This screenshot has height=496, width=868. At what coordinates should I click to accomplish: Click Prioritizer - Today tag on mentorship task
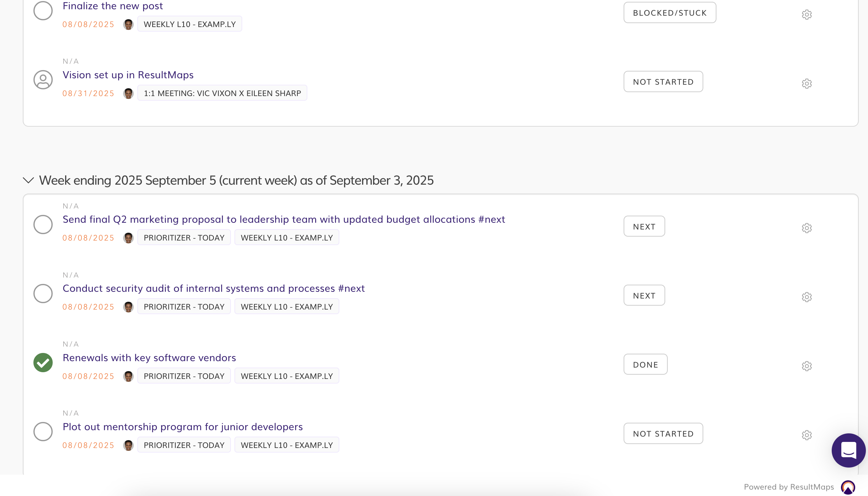coord(184,445)
